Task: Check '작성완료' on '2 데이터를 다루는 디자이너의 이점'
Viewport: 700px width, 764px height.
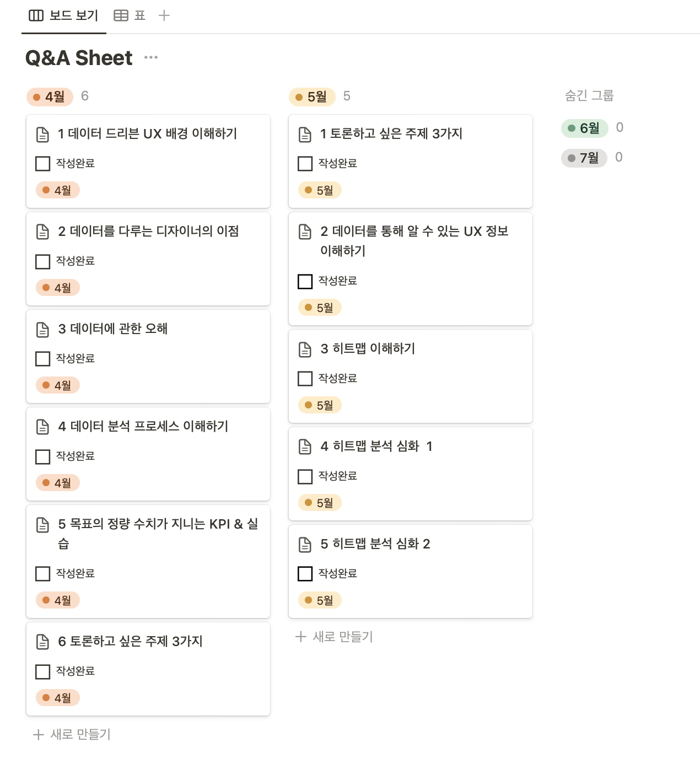Action: [x=42, y=261]
